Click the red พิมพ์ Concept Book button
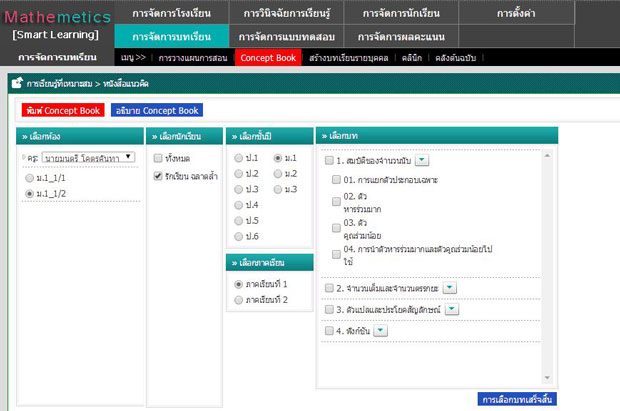Screen dimensions: 620x411 [x=56, y=110]
